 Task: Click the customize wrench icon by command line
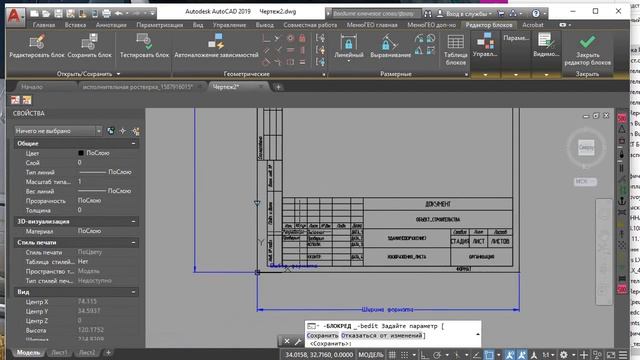298,341
